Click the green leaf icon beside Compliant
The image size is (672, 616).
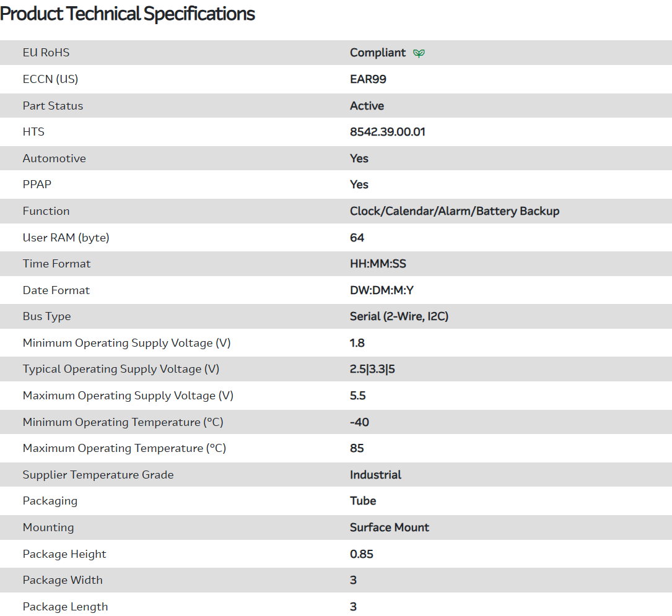pyautogui.click(x=419, y=53)
